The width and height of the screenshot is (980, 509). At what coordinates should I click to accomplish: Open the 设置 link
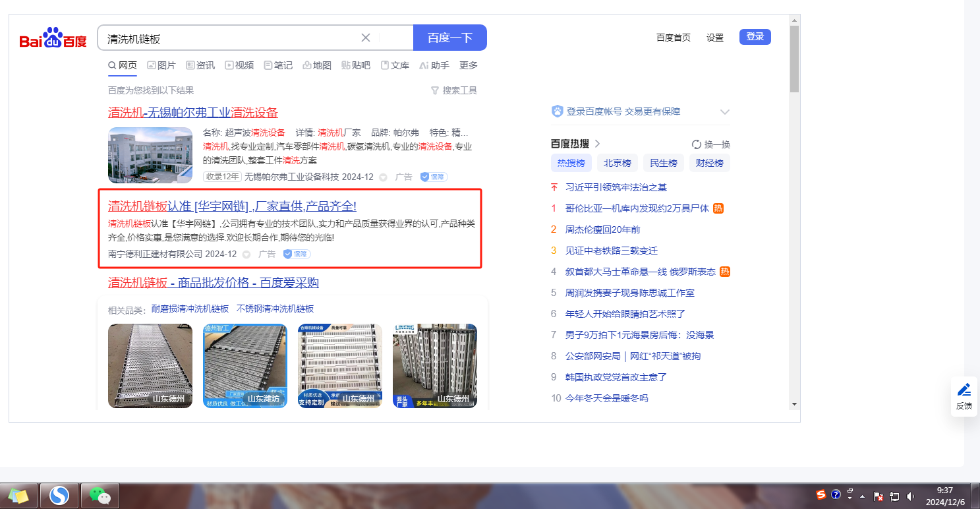point(715,38)
